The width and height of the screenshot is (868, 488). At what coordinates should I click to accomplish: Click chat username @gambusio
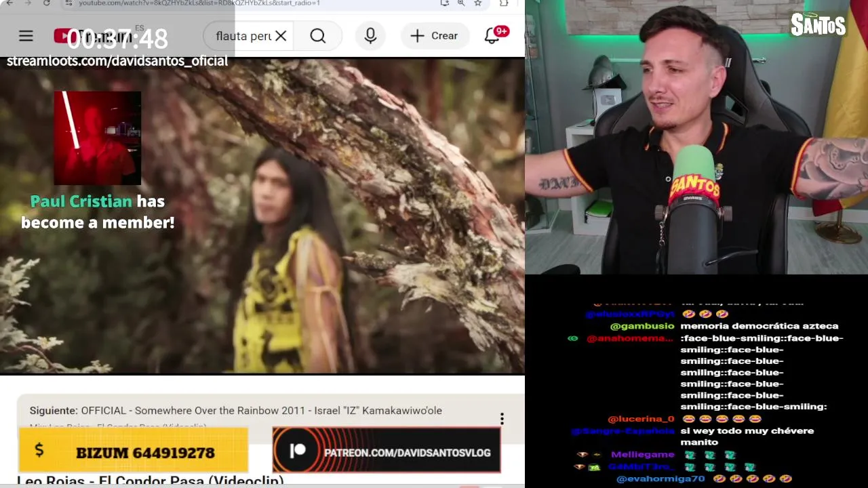pos(642,326)
